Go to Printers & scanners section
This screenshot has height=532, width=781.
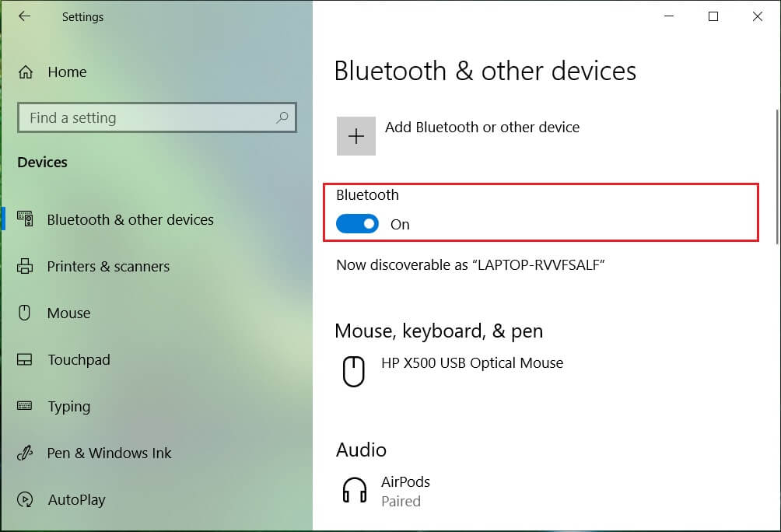coord(109,267)
